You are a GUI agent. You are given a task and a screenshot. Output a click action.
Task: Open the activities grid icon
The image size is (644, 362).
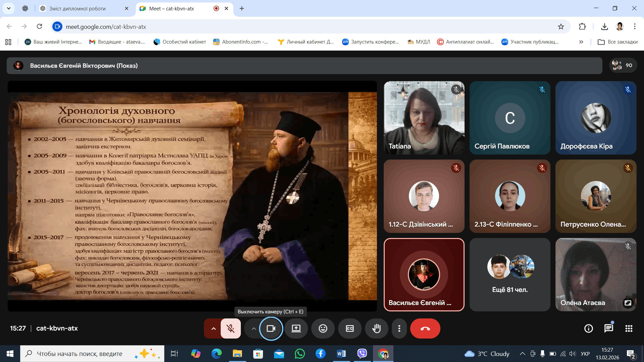click(629, 328)
